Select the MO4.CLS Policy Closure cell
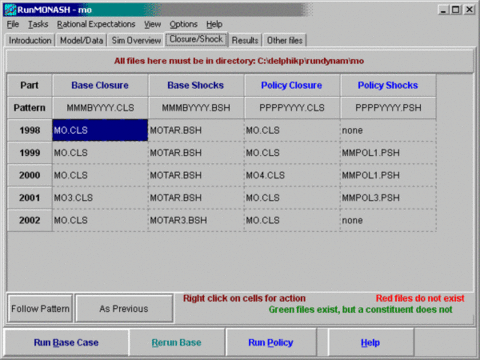This screenshot has height=360, width=480. pyautogui.click(x=292, y=175)
